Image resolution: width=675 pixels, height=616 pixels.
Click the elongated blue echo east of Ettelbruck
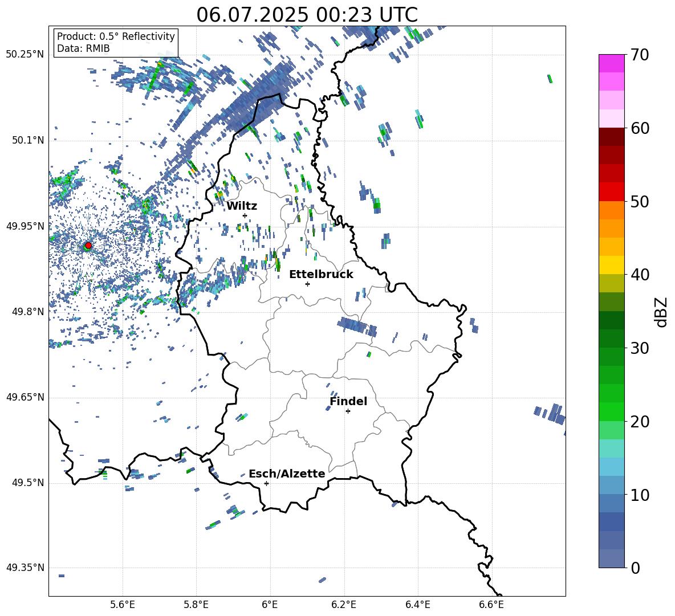pyautogui.click(x=357, y=327)
